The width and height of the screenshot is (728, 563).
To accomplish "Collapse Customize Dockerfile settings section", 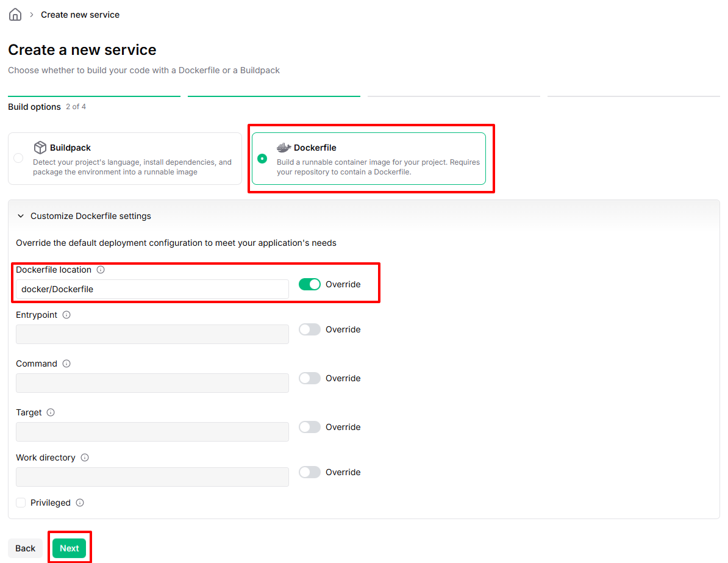I will (x=21, y=216).
